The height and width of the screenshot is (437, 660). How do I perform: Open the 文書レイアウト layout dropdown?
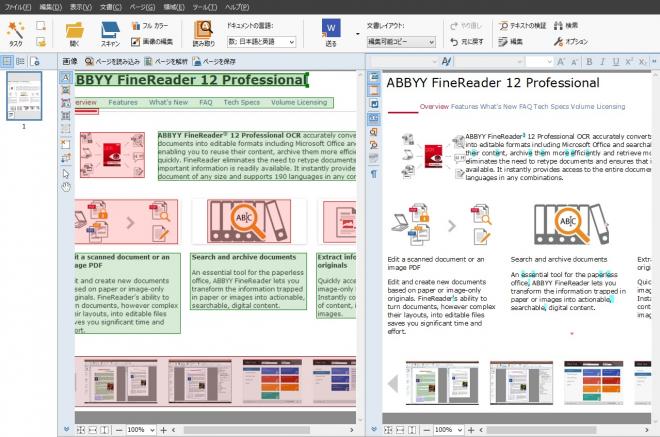pos(401,42)
